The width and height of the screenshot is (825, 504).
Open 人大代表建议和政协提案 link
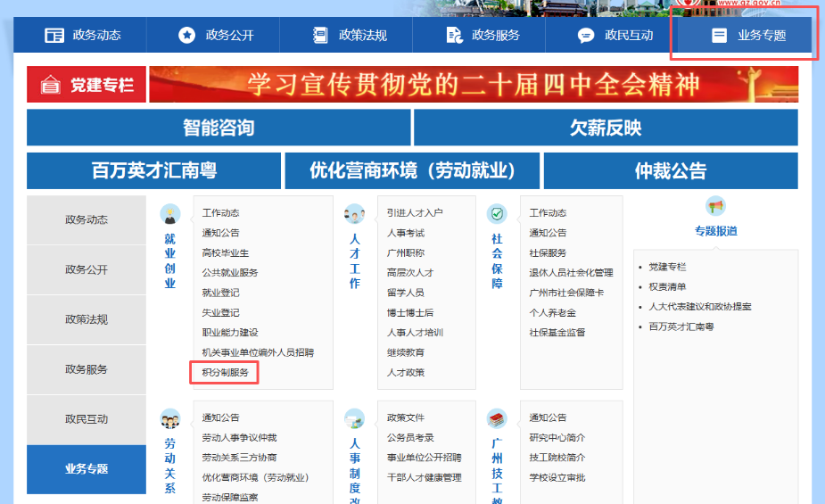[x=700, y=307]
